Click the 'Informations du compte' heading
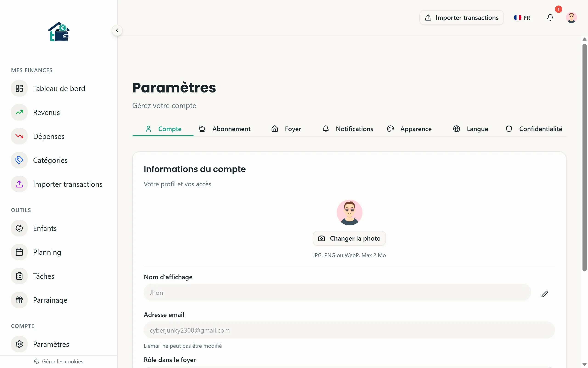 pyautogui.click(x=195, y=169)
